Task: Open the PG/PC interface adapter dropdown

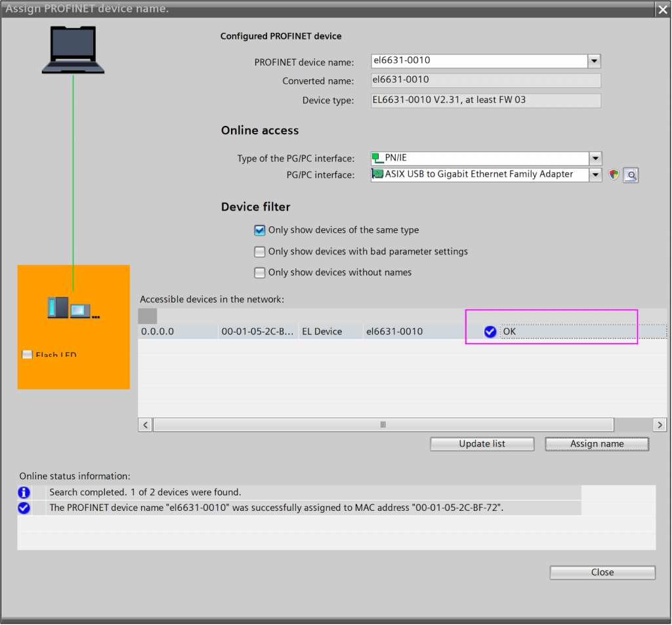Action: coord(595,174)
